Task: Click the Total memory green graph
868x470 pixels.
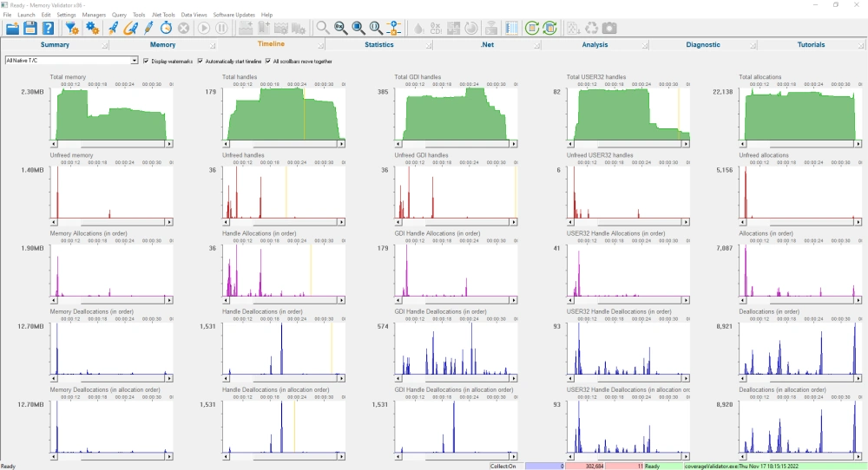Action: [x=111, y=114]
